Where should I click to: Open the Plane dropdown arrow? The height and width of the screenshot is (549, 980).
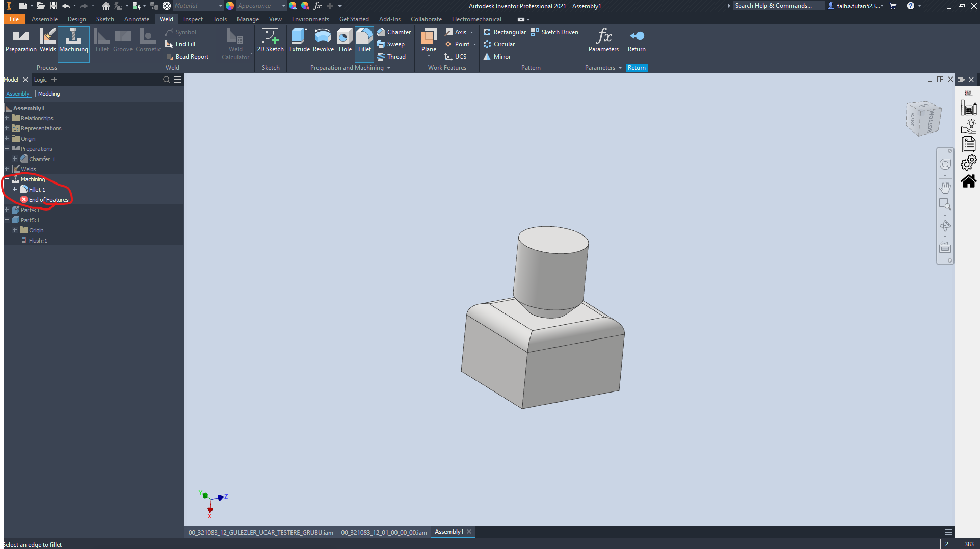429,56
